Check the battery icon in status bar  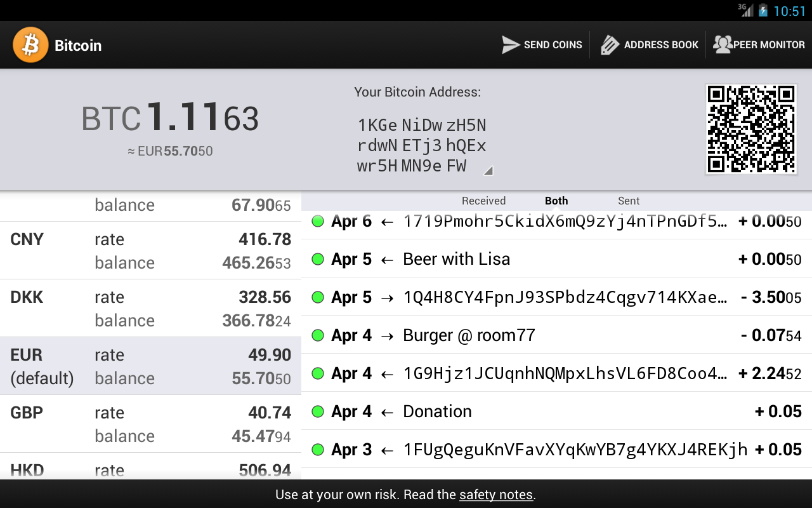(x=763, y=11)
